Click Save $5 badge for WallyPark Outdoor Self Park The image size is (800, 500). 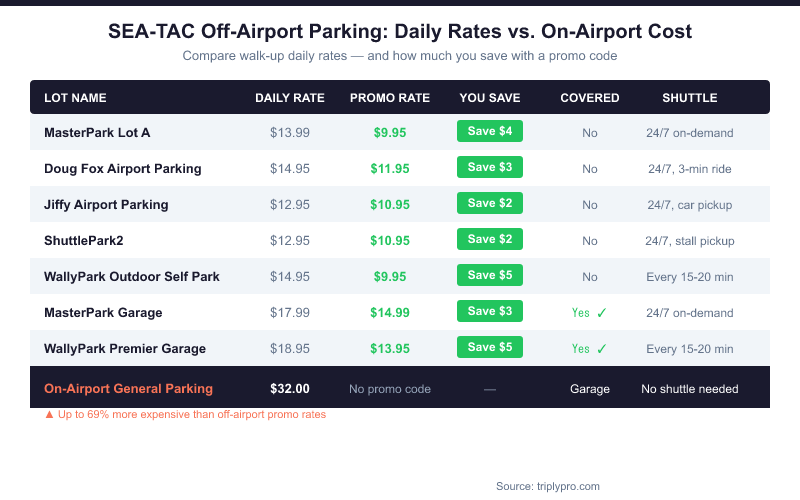click(x=490, y=275)
